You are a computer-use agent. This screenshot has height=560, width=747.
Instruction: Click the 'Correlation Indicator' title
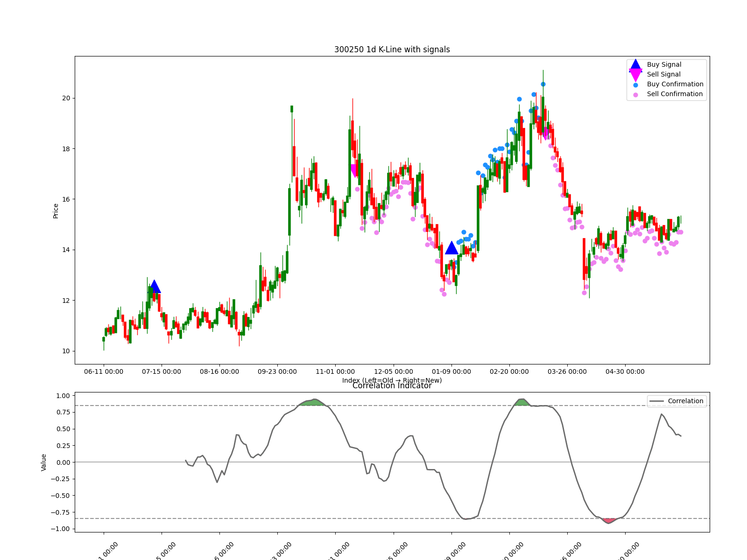click(x=392, y=386)
